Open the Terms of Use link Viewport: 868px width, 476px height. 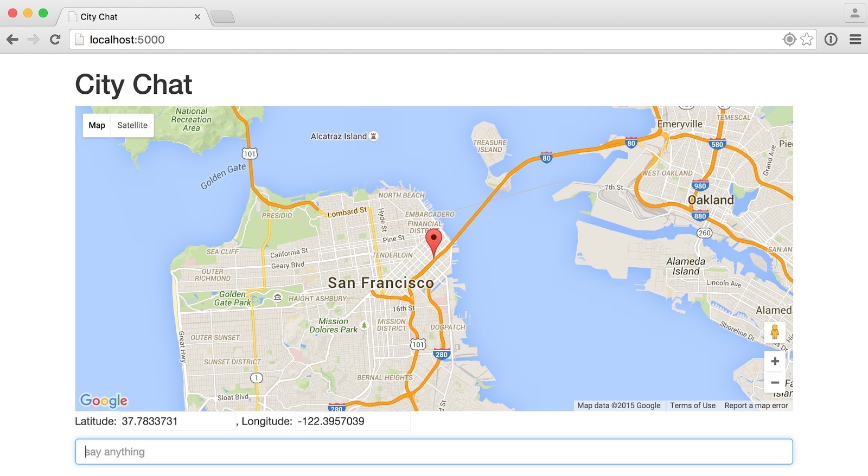(x=693, y=406)
